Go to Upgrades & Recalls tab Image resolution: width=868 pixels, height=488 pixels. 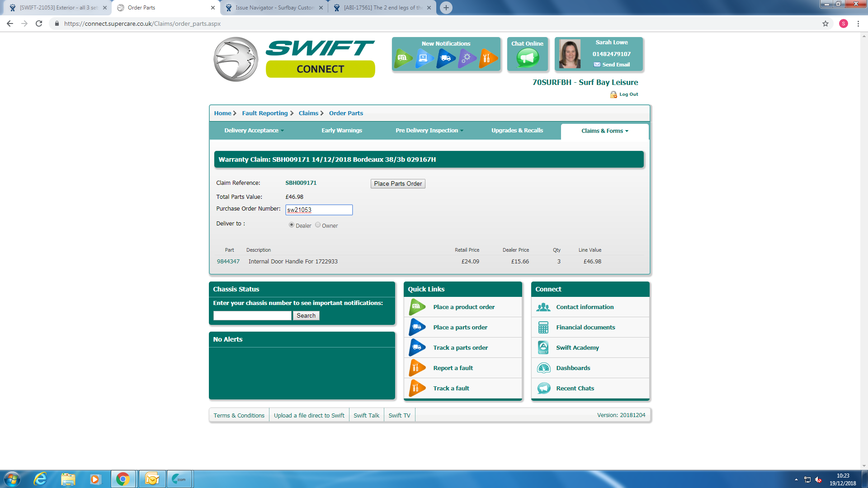(x=517, y=131)
